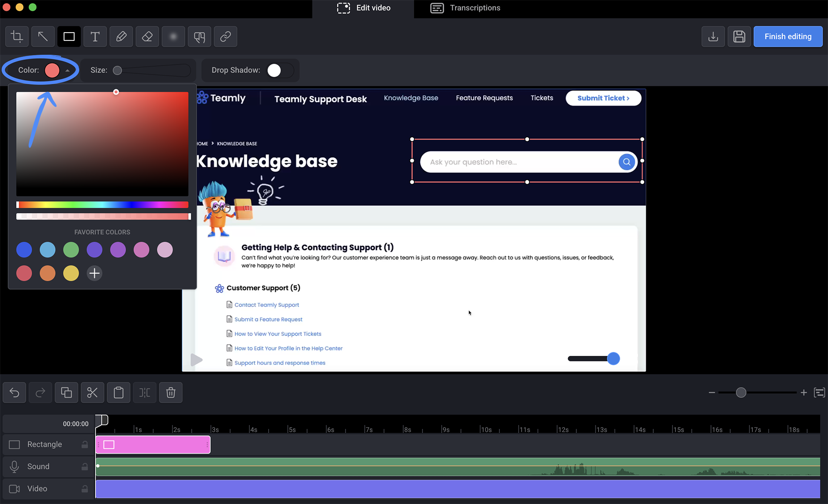Pick the green favorite color
Image resolution: width=828 pixels, height=504 pixels.
pos(71,250)
